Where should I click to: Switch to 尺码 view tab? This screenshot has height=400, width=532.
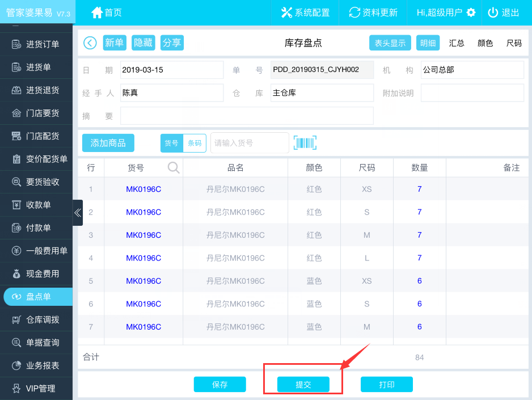[x=514, y=43]
